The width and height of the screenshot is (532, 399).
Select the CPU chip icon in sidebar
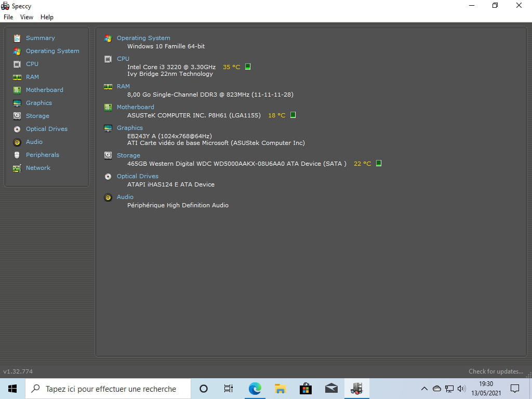(17, 64)
